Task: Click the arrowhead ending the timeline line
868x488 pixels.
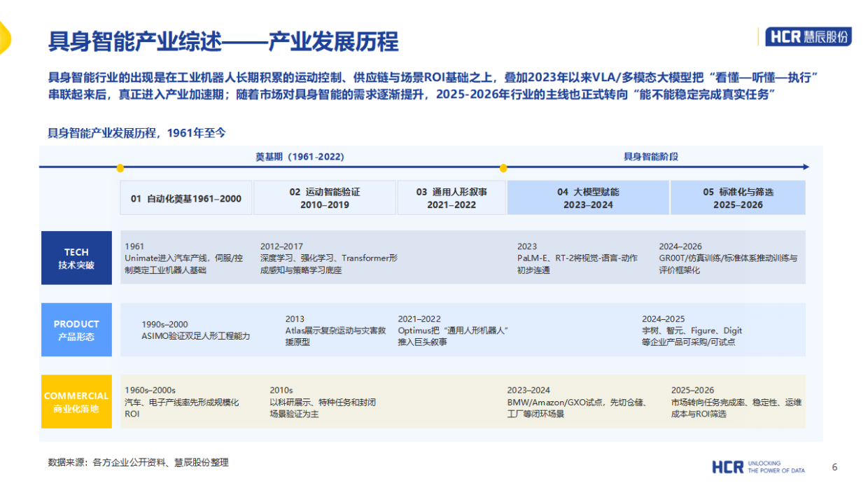Action: pos(806,167)
